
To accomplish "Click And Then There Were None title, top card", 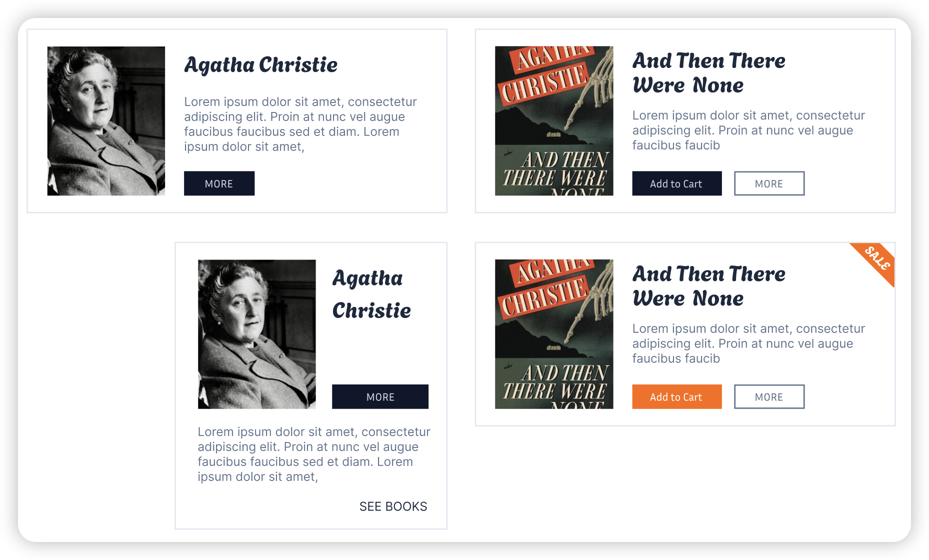I will tap(708, 73).
